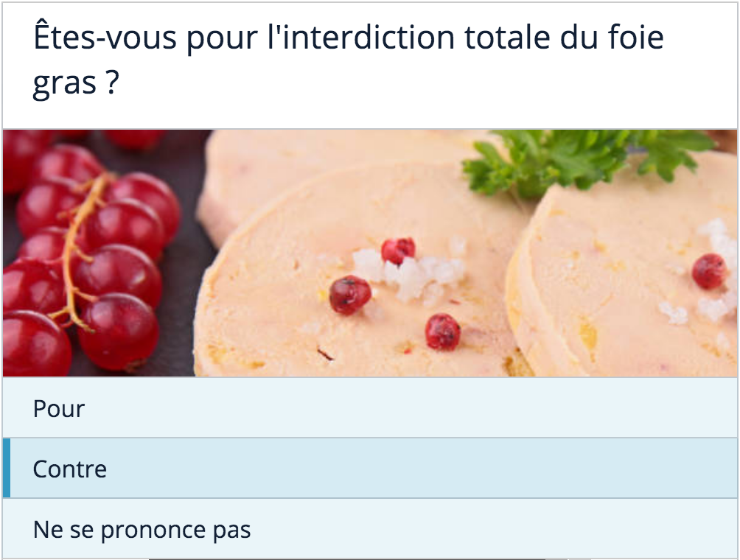Click the poll question heading text
The width and height of the screenshot is (740, 560).
(348, 60)
